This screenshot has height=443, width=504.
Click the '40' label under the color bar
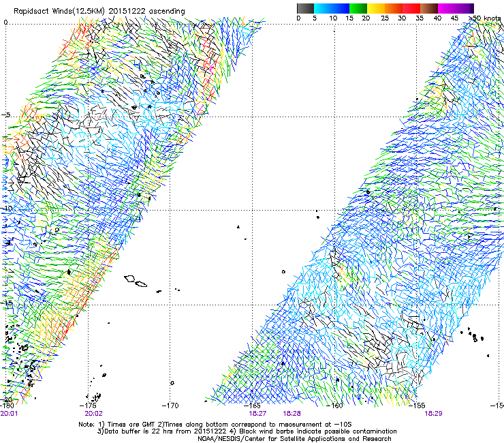coord(437,18)
